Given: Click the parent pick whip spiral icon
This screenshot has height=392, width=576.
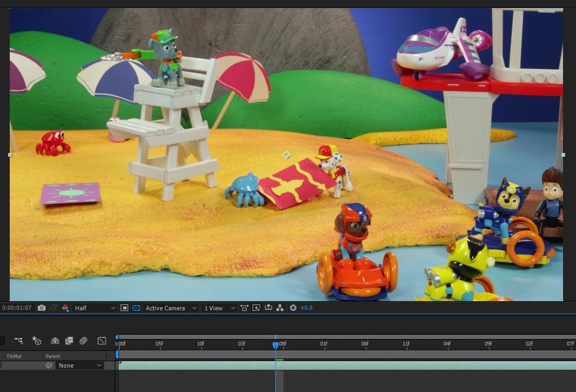Looking at the screenshot, I should 49,365.
